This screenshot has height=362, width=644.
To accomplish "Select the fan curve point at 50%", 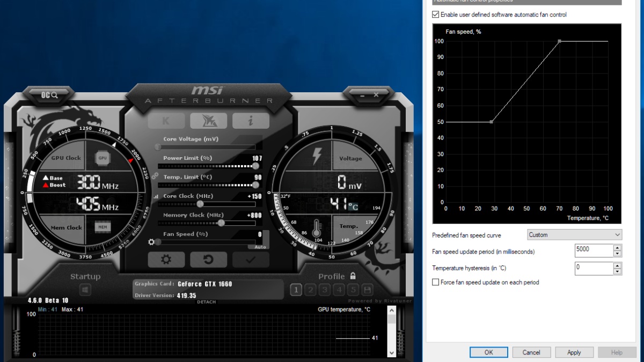I will (492, 122).
